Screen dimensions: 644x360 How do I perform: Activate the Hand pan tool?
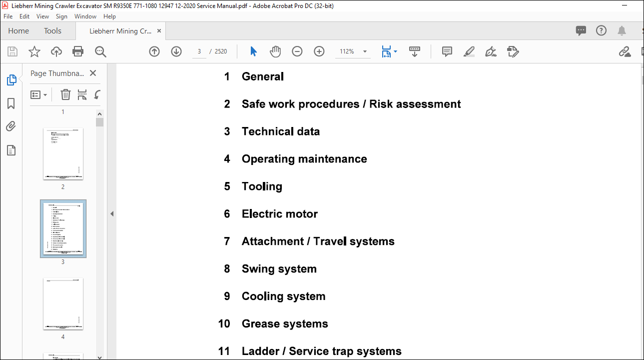coord(275,51)
